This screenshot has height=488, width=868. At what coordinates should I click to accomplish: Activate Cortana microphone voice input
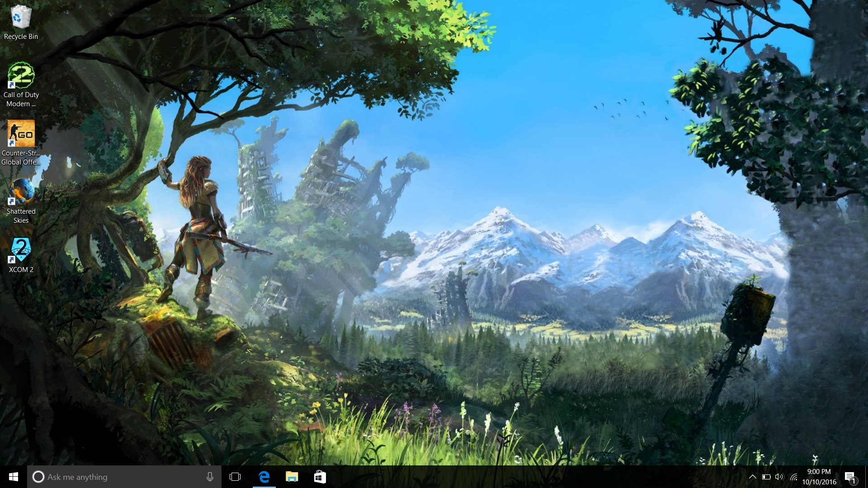pyautogui.click(x=210, y=477)
